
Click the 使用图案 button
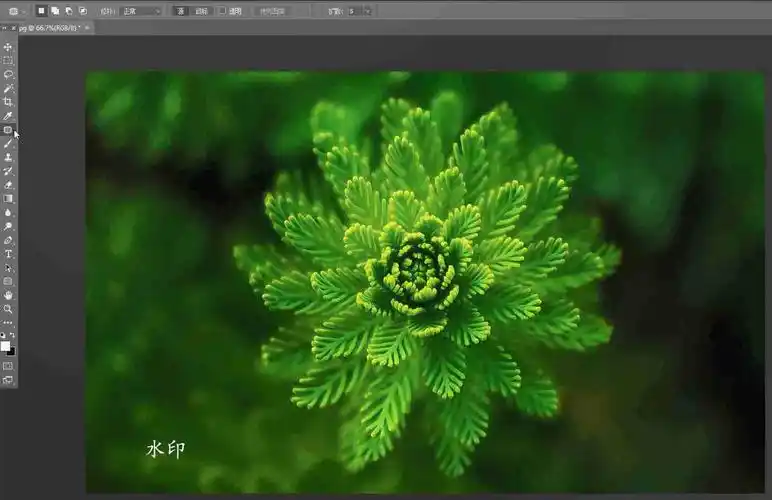pos(272,11)
